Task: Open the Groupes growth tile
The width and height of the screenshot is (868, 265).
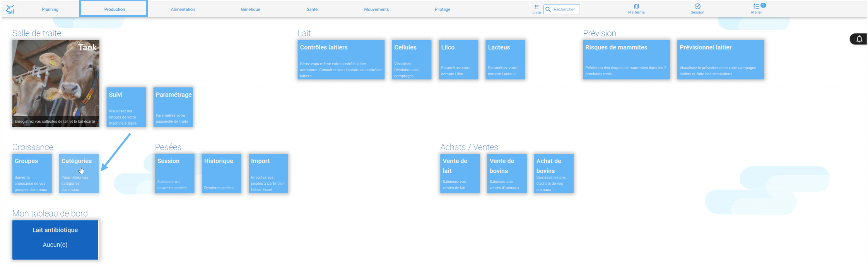Action: click(x=32, y=174)
